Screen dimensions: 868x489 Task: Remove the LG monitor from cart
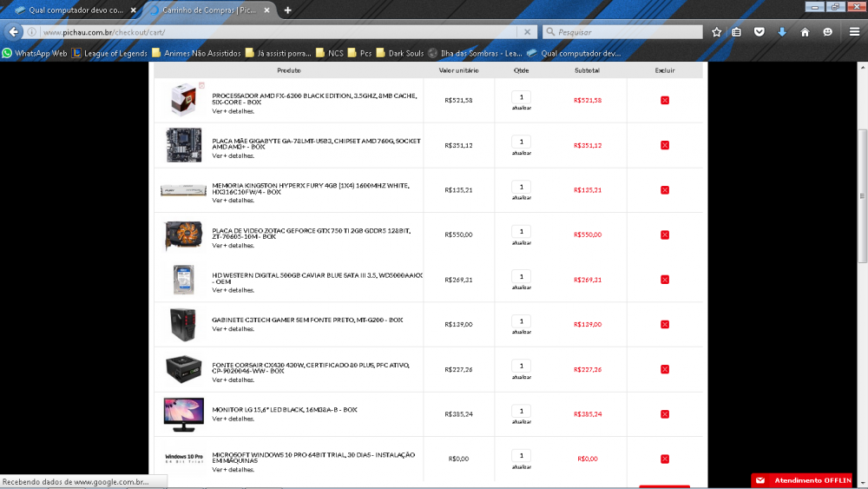click(x=665, y=414)
